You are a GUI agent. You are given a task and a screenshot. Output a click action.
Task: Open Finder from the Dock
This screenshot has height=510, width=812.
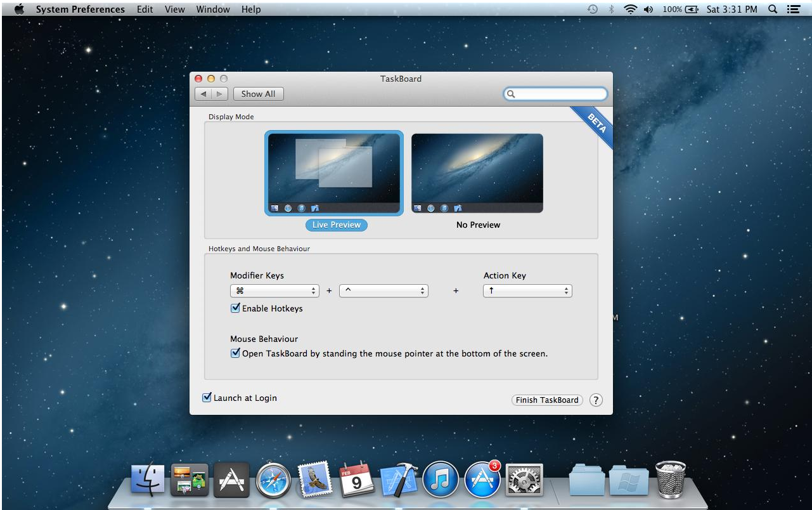tap(148, 480)
